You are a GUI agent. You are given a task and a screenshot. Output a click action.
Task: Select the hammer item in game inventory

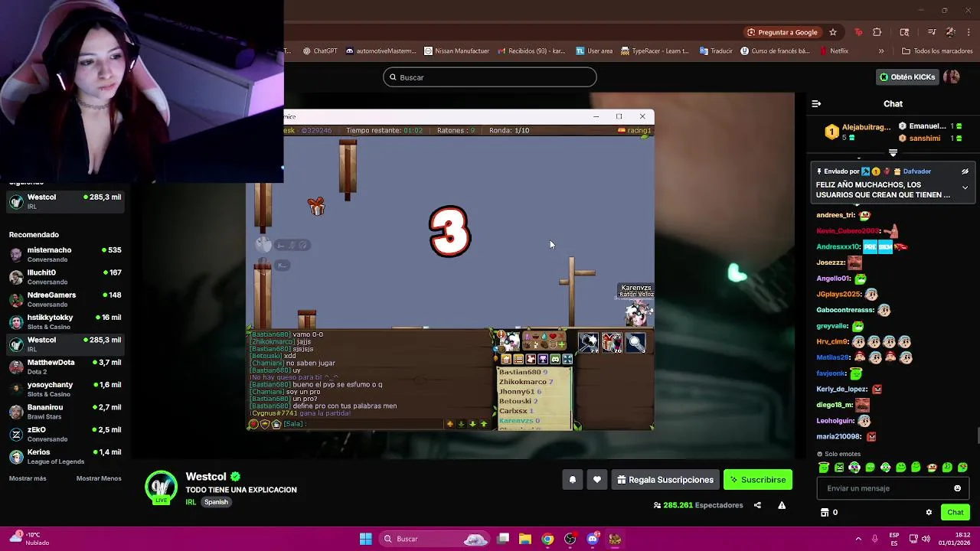588,342
